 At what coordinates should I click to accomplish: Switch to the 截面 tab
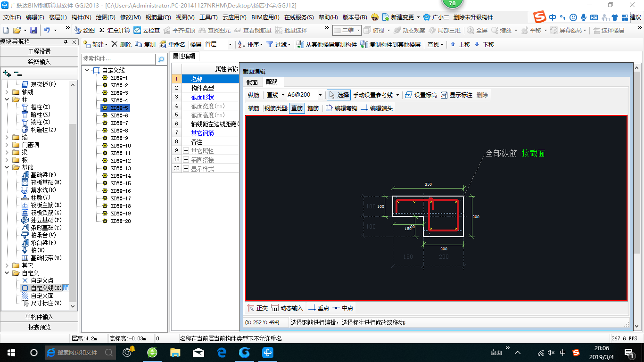252,82
